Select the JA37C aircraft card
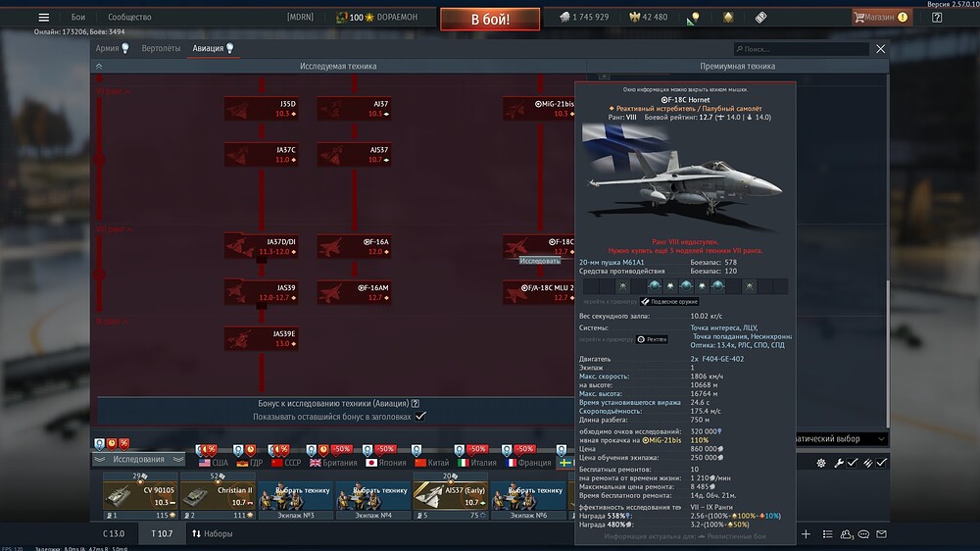Image resolution: width=980 pixels, height=551 pixels. pyautogui.click(x=262, y=155)
